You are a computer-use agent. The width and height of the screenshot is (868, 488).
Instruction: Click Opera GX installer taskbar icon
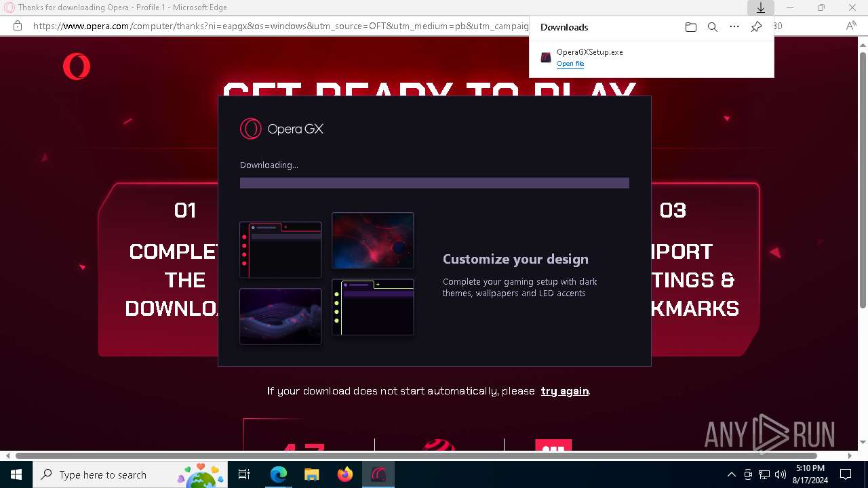pyautogui.click(x=378, y=475)
